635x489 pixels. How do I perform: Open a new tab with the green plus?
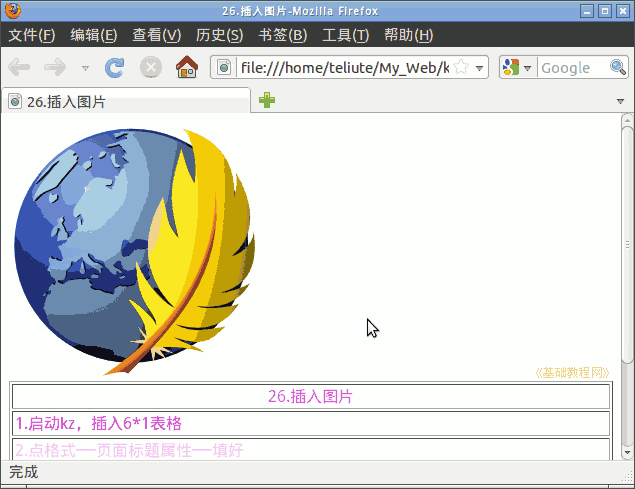pos(267,100)
